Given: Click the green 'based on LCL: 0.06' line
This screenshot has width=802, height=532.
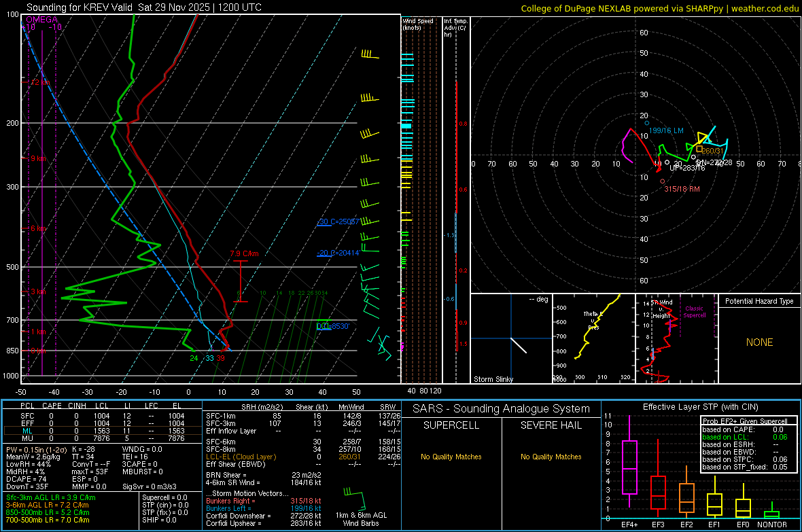Looking at the screenshot, I should 745,438.
